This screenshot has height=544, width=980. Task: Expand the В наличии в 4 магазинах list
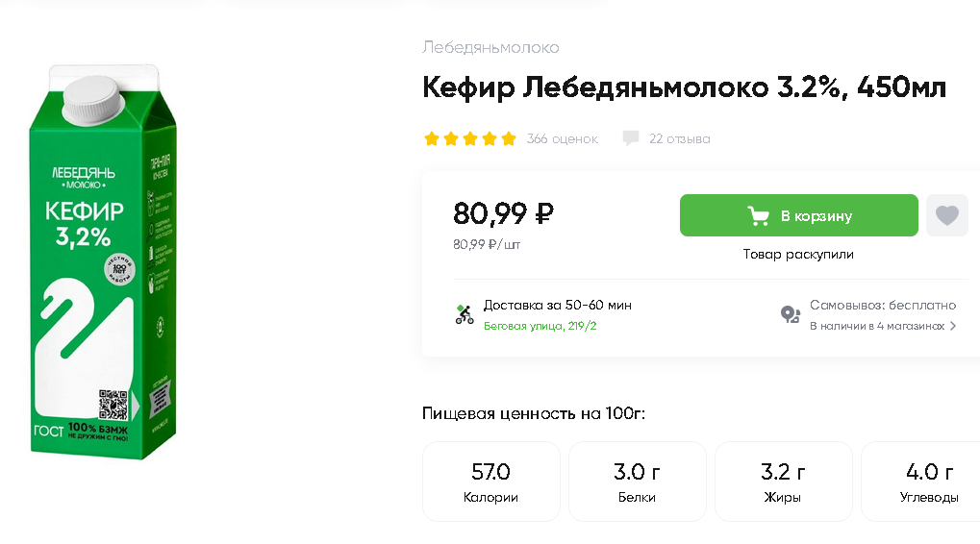(883, 326)
